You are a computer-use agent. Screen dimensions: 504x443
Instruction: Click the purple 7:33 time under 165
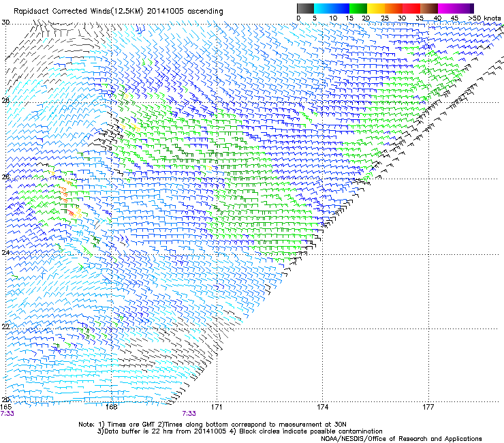pyautogui.click(x=7, y=414)
